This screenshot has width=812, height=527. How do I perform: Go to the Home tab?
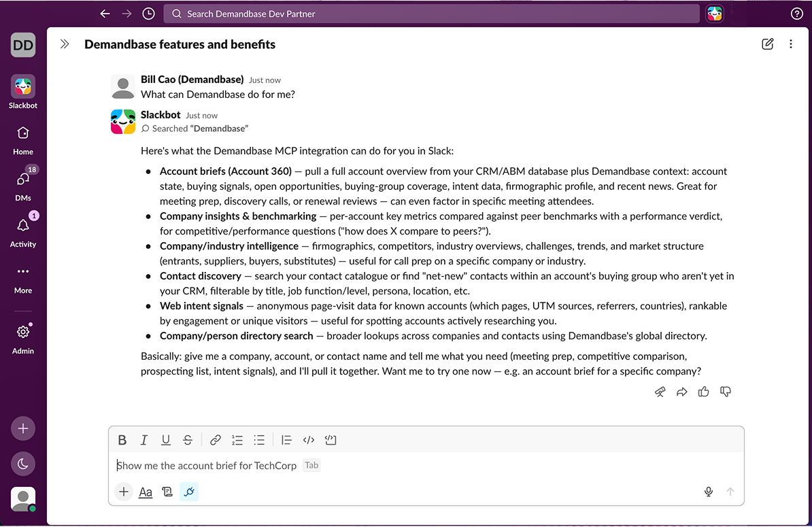coord(23,140)
